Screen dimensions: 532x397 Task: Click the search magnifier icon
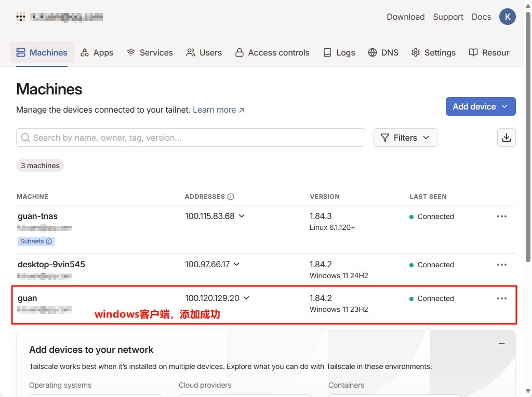[x=25, y=138]
